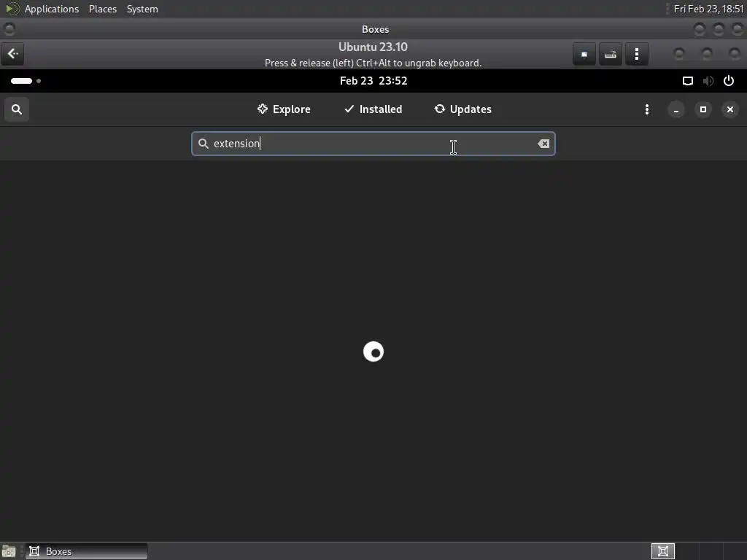Click the guest screen indicator icon
This screenshot has width=747, height=560.
[687, 81]
